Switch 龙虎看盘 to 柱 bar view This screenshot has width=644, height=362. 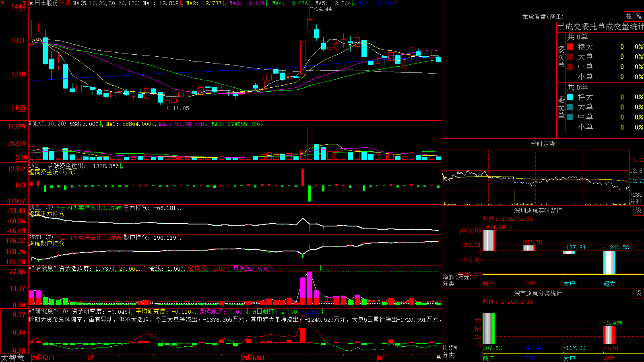[x=629, y=16]
